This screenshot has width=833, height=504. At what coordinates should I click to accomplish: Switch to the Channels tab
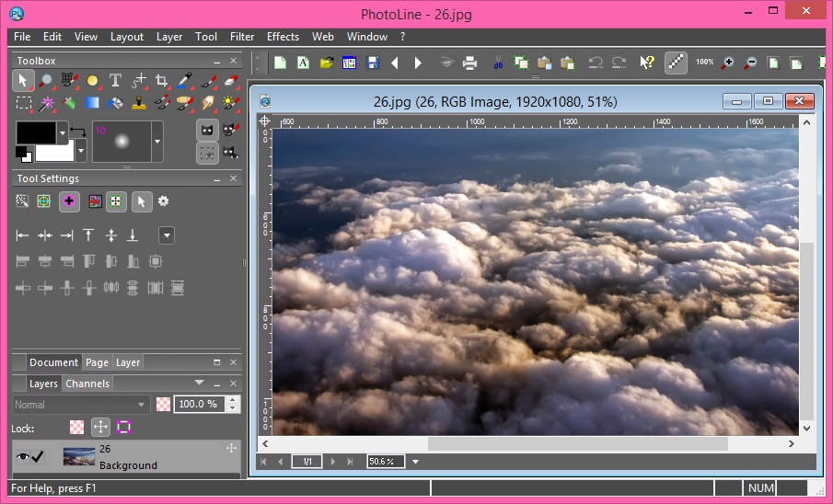(x=87, y=384)
